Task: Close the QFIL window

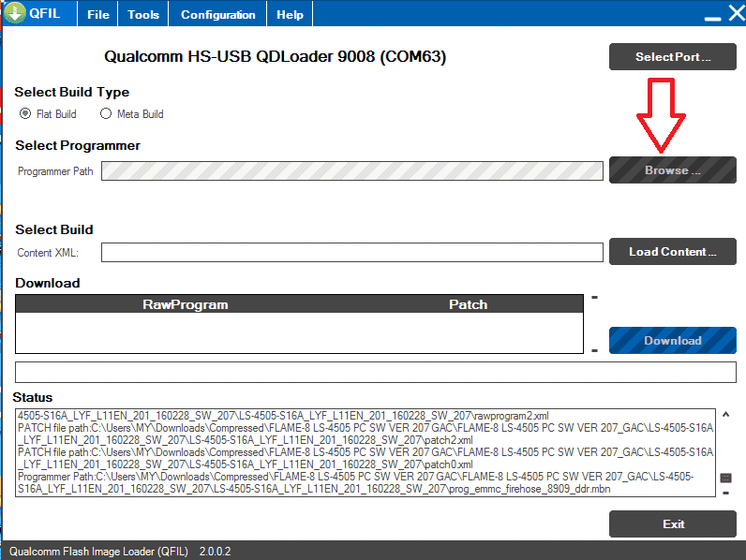Action: coord(737,13)
